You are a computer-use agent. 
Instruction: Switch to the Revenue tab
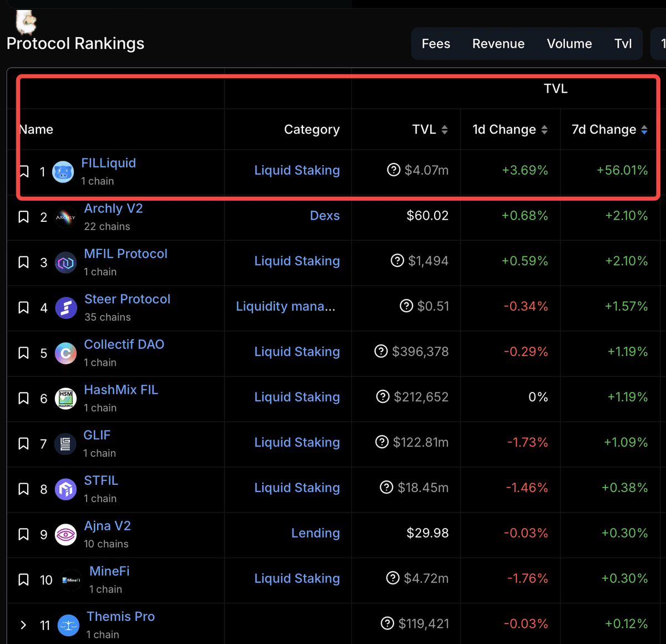(x=498, y=44)
